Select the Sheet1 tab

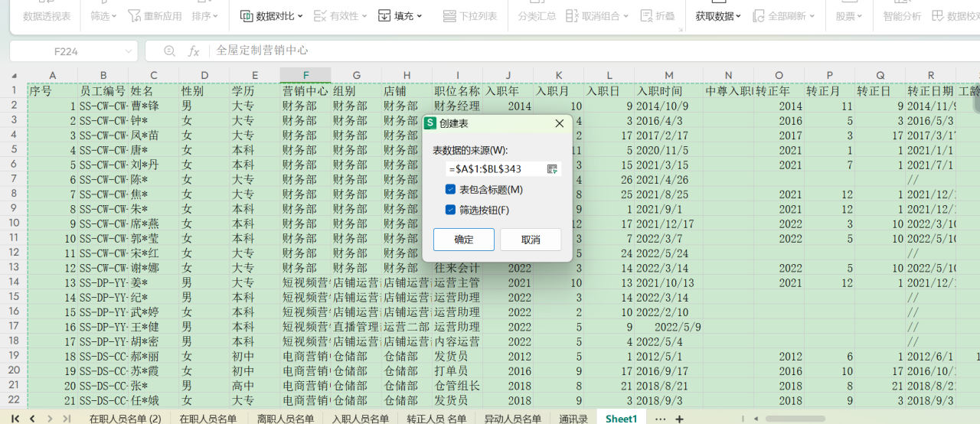pyautogui.click(x=621, y=419)
